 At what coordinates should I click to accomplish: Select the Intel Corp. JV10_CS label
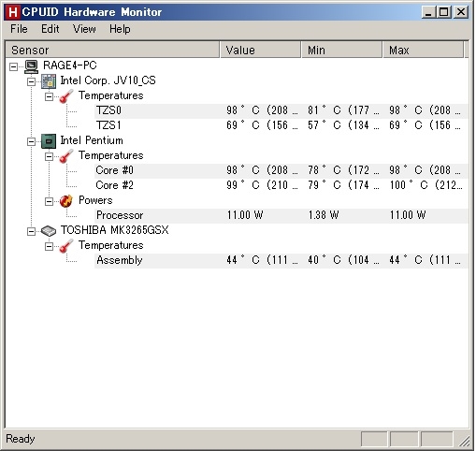108,80
